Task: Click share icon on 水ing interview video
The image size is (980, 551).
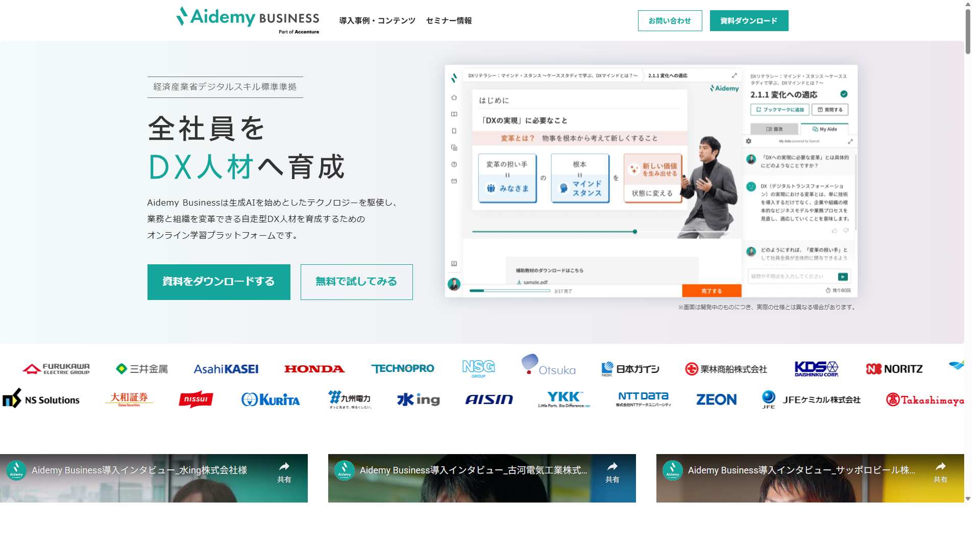Action: point(284,471)
